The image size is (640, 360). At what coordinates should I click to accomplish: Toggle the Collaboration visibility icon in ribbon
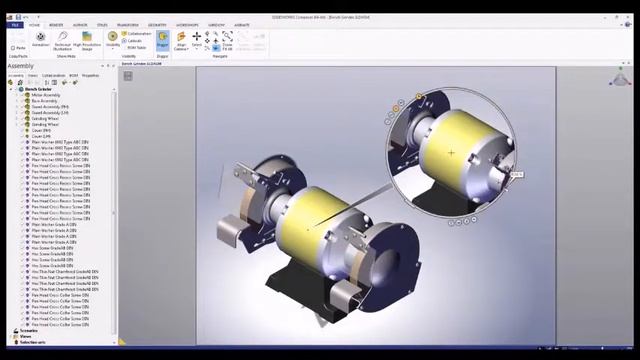coord(124,33)
